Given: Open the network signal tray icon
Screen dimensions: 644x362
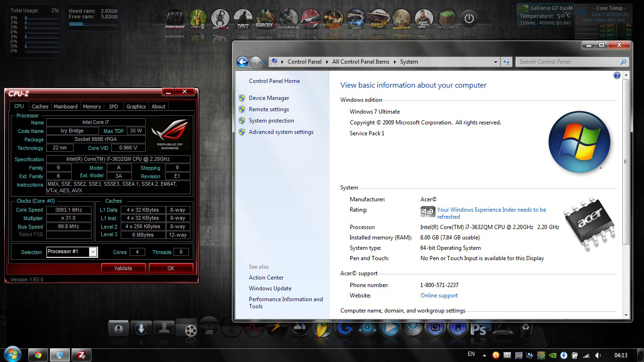Looking at the screenshot, I should [x=586, y=355].
